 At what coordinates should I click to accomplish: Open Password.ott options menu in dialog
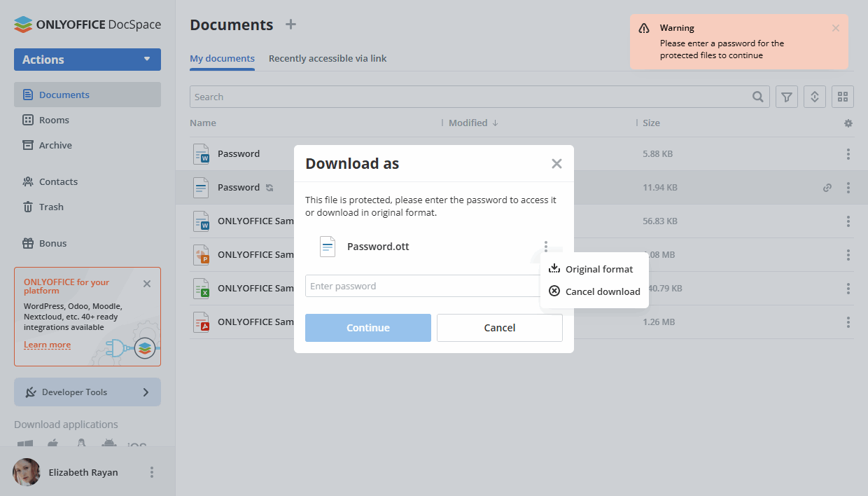click(x=546, y=247)
